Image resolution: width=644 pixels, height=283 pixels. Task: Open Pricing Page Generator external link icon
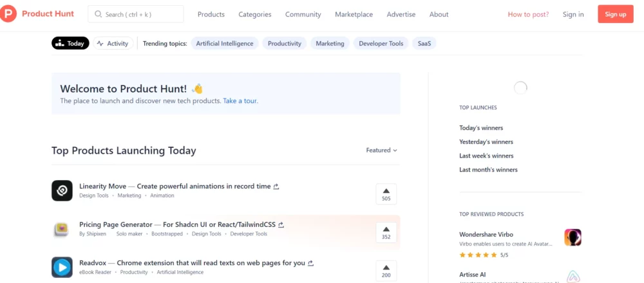(x=281, y=224)
